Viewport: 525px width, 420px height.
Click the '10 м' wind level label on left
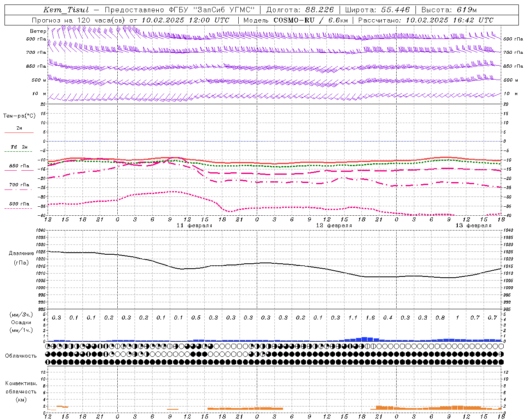point(39,94)
